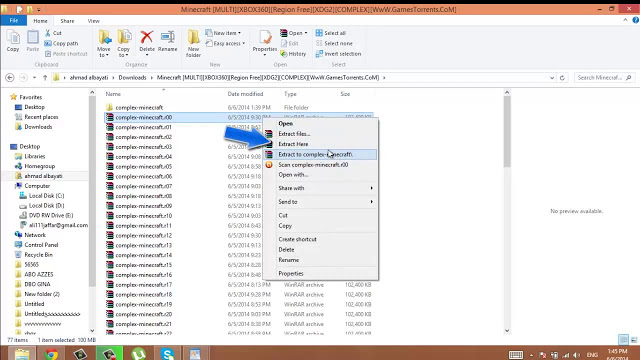Open the Copy to dropdown

[x=124, y=44]
